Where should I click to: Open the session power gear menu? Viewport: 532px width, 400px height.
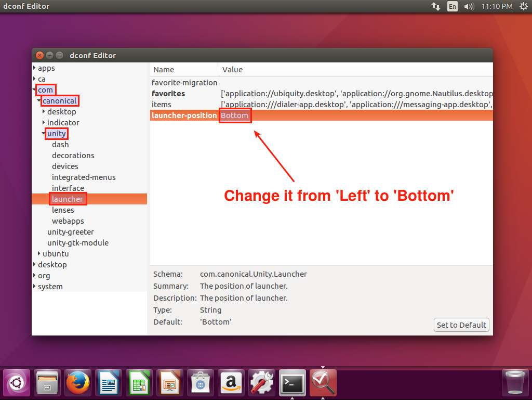(x=523, y=6)
